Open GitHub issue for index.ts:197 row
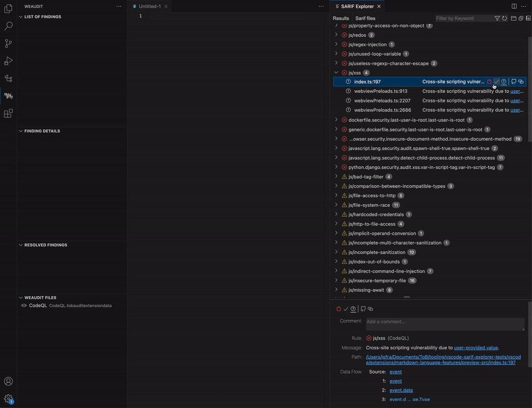 coord(514,81)
